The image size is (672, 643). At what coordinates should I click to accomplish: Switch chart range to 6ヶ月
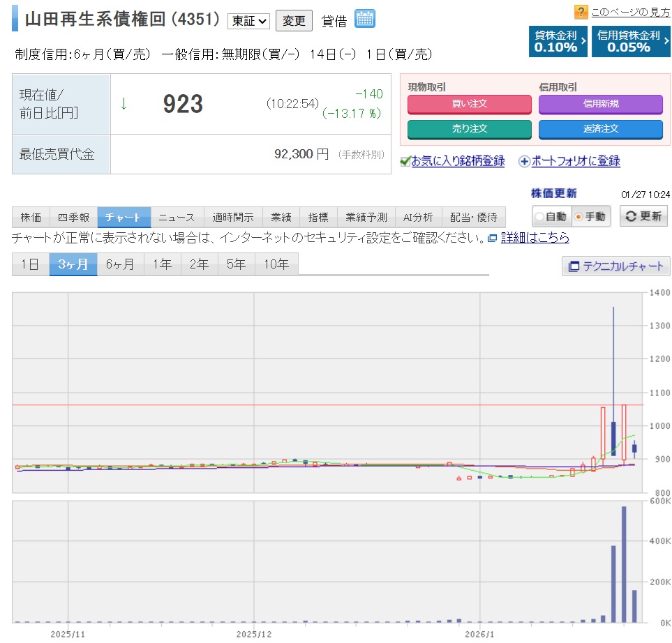point(120,264)
